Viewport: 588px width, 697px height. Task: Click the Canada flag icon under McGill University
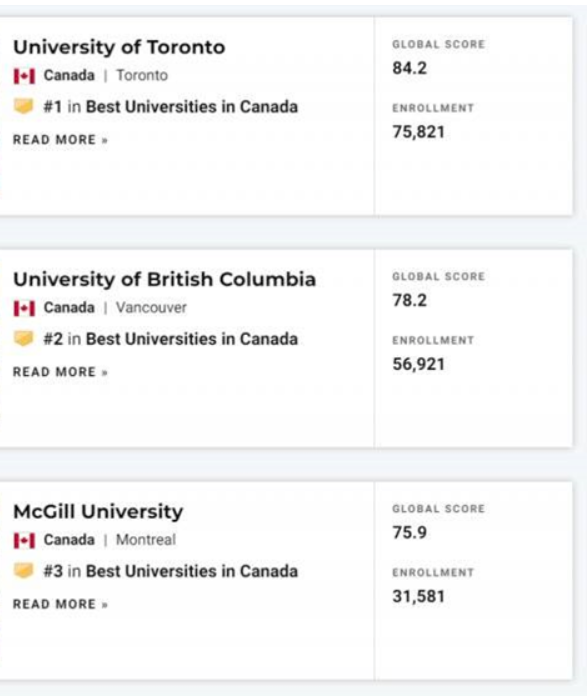(x=24, y=541)
